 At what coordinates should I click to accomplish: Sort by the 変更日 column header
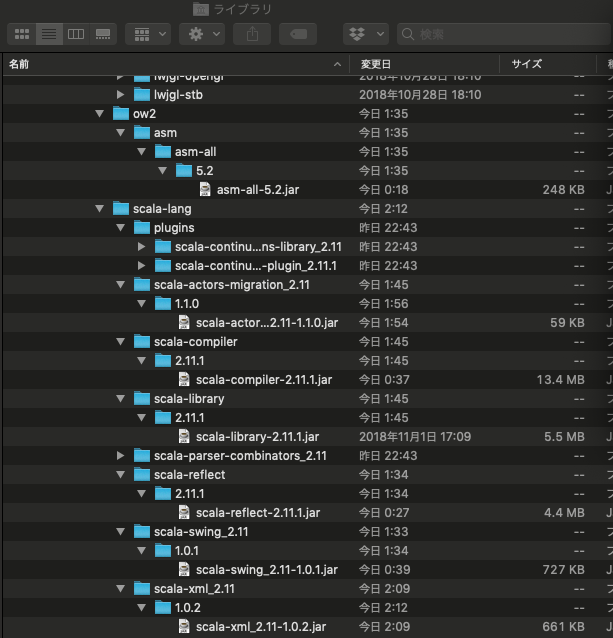425,64
